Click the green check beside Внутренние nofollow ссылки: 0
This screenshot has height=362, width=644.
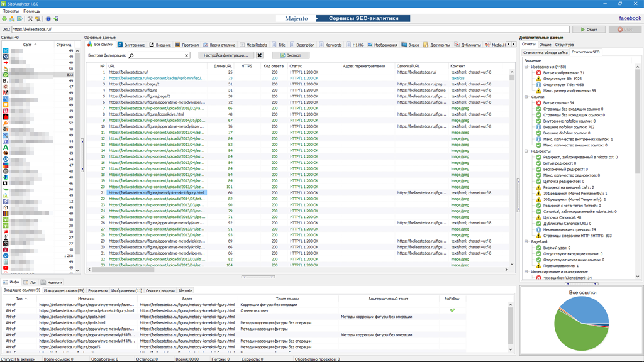coord(538,121)
